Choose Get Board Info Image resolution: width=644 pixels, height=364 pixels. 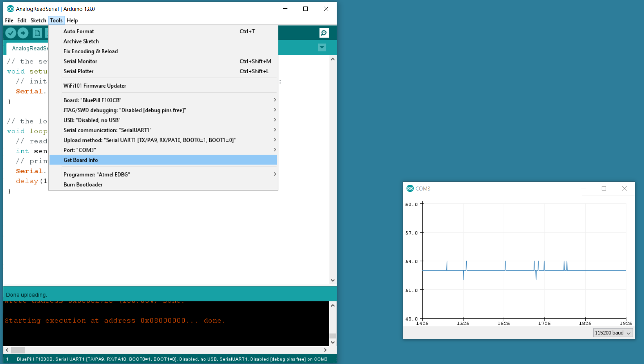pos(163,160)
